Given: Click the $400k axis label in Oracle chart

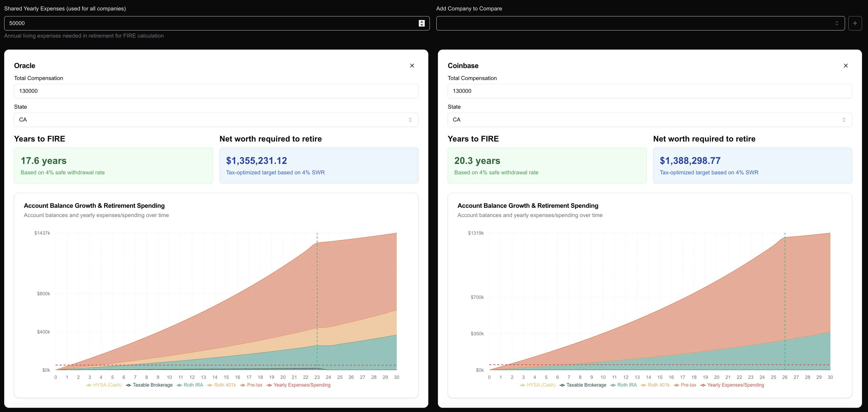Looking at the screenshot, I should 44,332.
